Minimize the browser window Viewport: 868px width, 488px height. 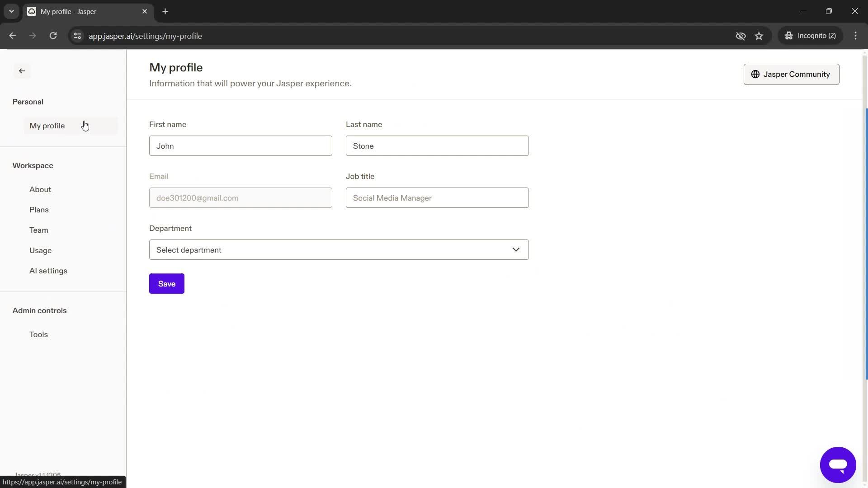coord(803,11)
